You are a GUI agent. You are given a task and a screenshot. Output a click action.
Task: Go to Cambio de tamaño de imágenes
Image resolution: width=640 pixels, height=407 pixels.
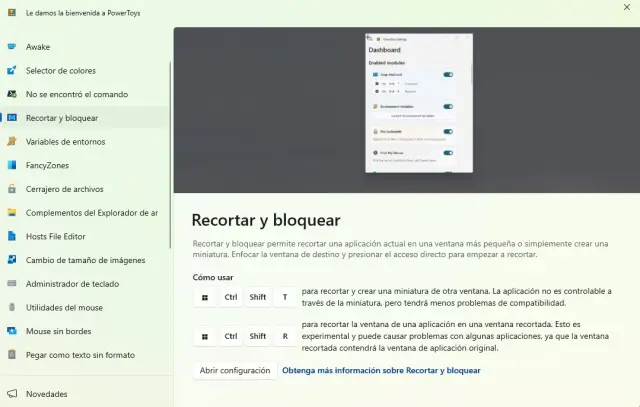85,260
